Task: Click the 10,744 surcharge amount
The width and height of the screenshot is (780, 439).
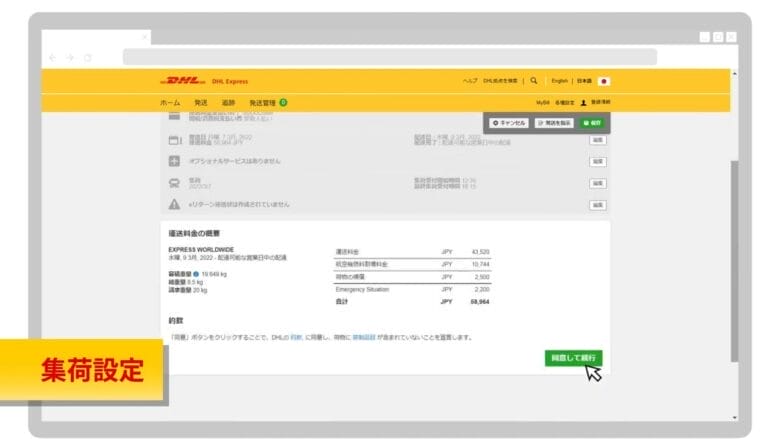Action: (481, 264)
